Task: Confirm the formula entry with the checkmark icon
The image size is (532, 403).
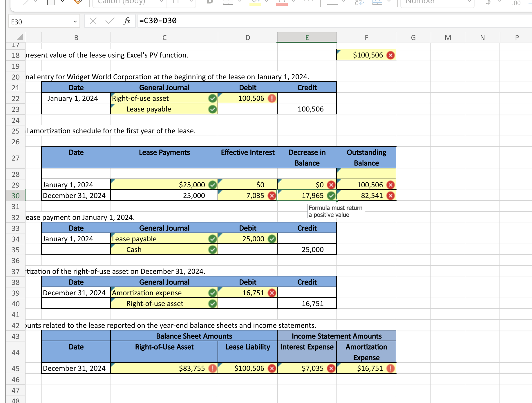Action: point(110,21)
